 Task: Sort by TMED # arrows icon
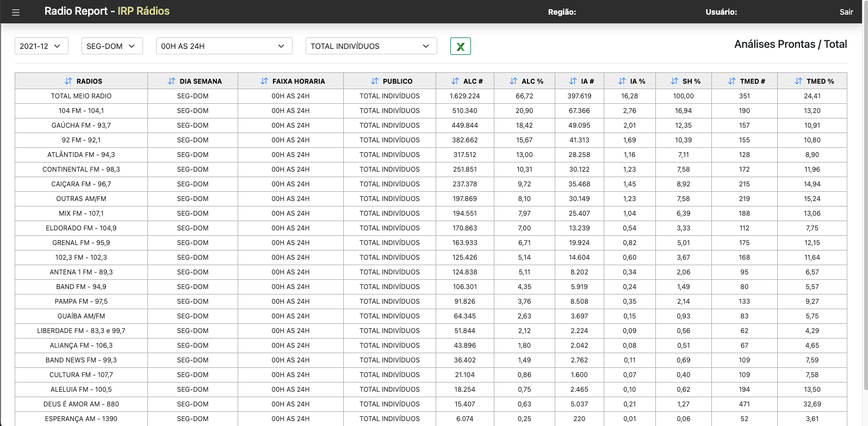pyautogui.click(x=732, y=81)
